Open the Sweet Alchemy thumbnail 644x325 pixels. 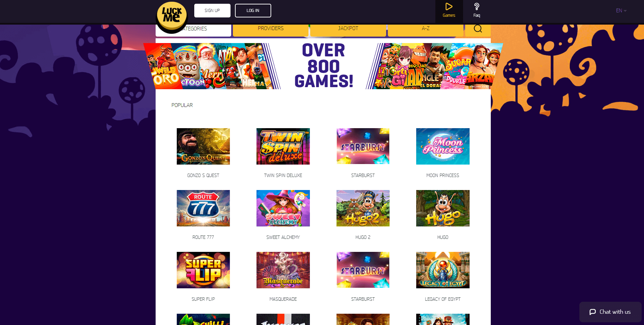[283, 208]
